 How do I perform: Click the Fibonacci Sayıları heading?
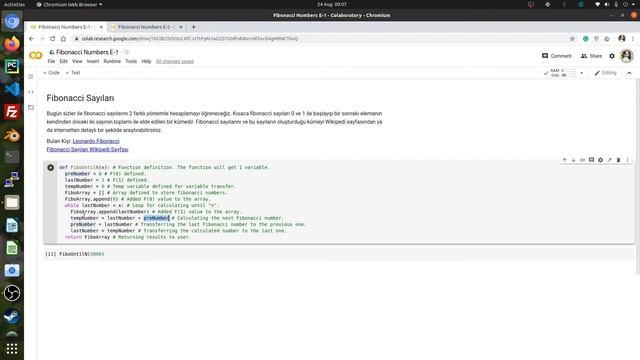(x=80, y=98)
